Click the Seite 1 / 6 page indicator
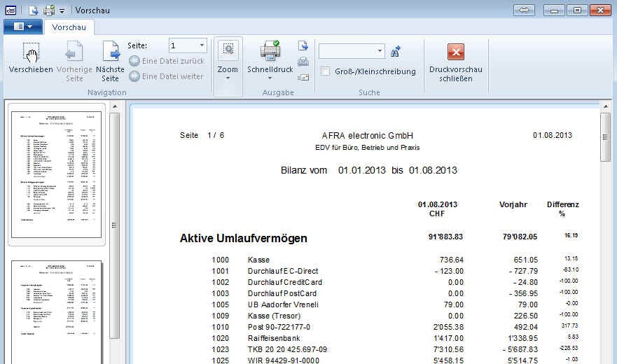Viewport: 617px width, 364px height. 202,135
